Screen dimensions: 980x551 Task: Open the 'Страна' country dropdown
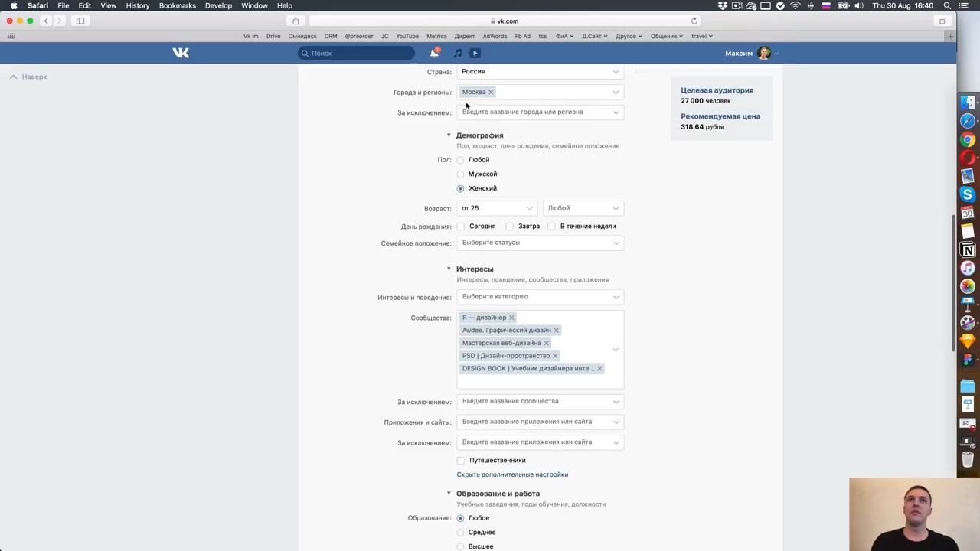[x=540, y=71]
